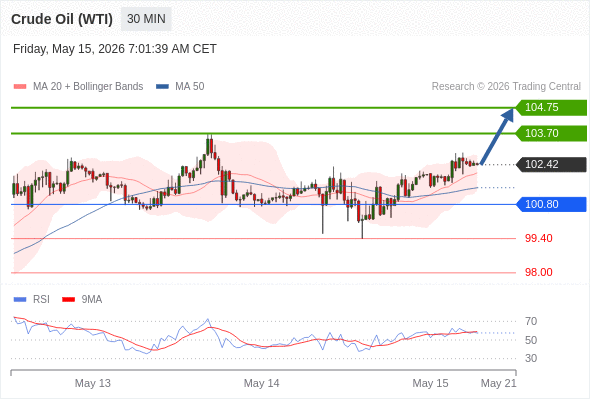
Task: Click the May 13 date axis label
Action: 93,383
